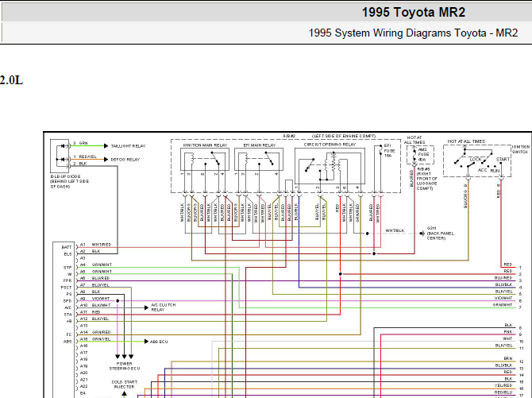Viewport: 532px width, 398px height.
Task: Click the 'A/C CLUTCH RELAY' destination label
Action: coord(164,307)
